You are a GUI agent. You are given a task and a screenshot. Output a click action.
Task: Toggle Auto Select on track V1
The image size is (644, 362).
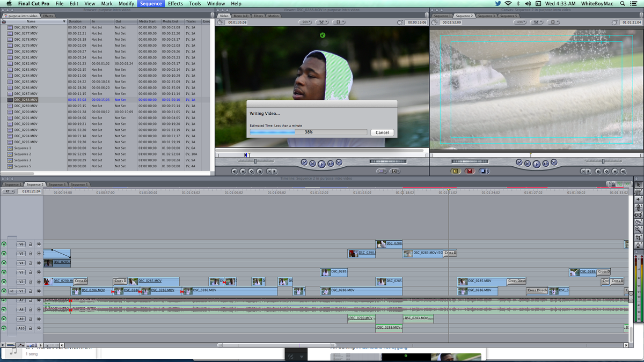[x=39, y=291]
